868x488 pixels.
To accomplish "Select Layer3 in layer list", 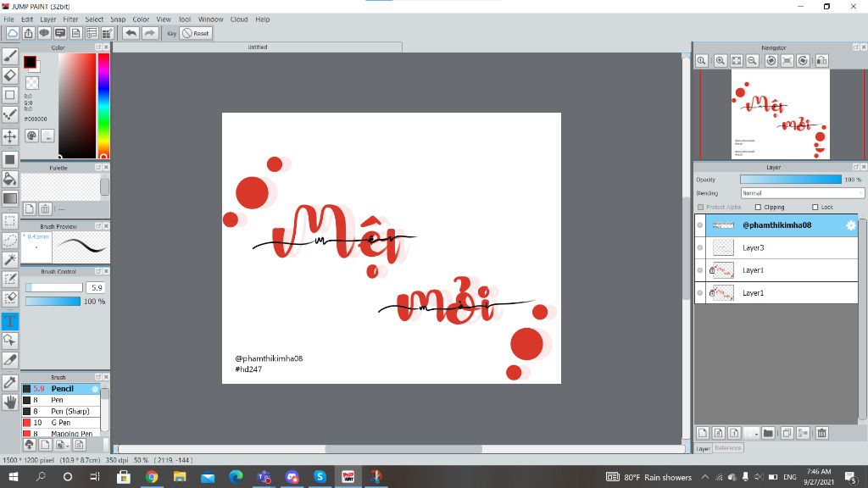I will point(776,247).
